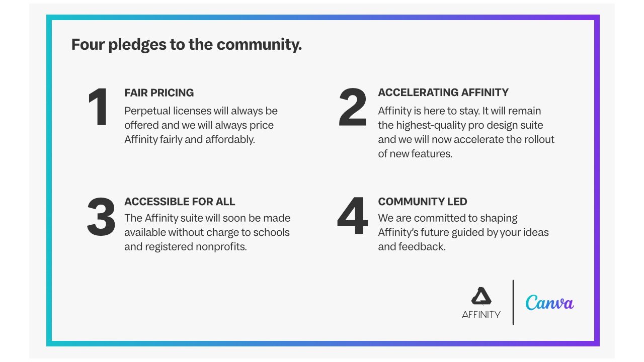This screenshot has height=362, width=644.
Task: Click the Perpetual licenses paragraph text
Action: [201, 125]
